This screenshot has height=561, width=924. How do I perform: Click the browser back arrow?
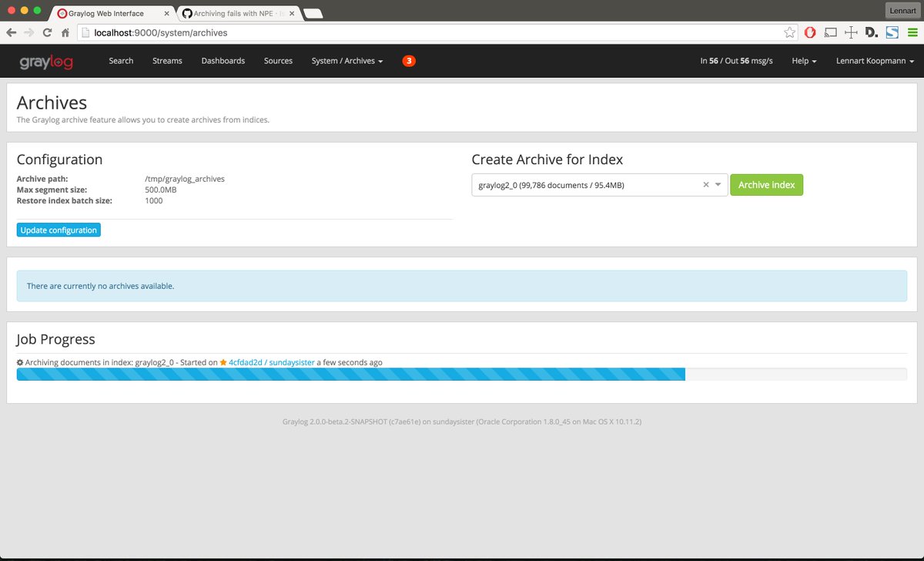pos(12,32)
